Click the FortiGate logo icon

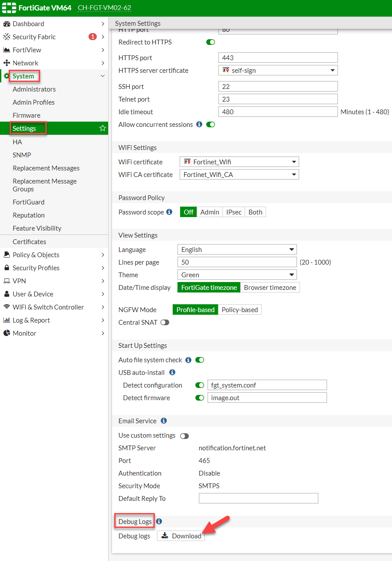tap(9, 8)
